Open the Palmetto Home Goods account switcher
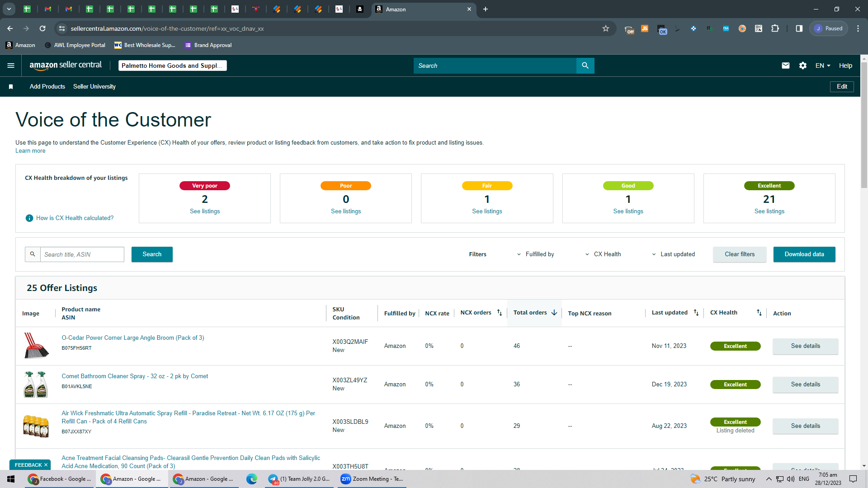Viewport: 868px width, 488px height. pyautogui.click(x=172, y=66)
